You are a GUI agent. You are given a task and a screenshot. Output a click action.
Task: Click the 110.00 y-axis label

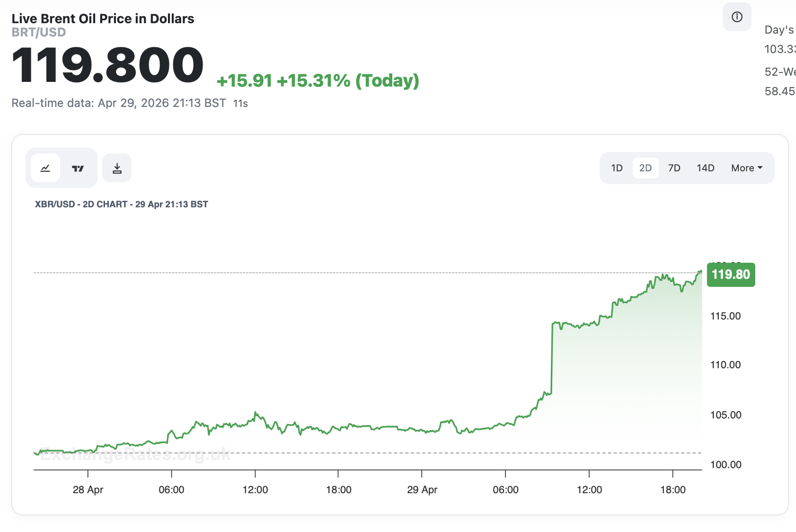click(725, 365)
